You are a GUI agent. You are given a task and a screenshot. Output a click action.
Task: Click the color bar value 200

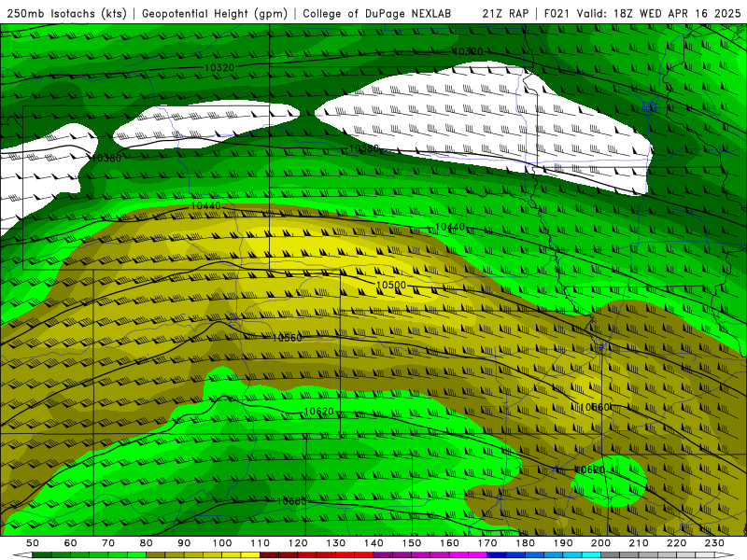pyautogui.click(x=601, y=543)
